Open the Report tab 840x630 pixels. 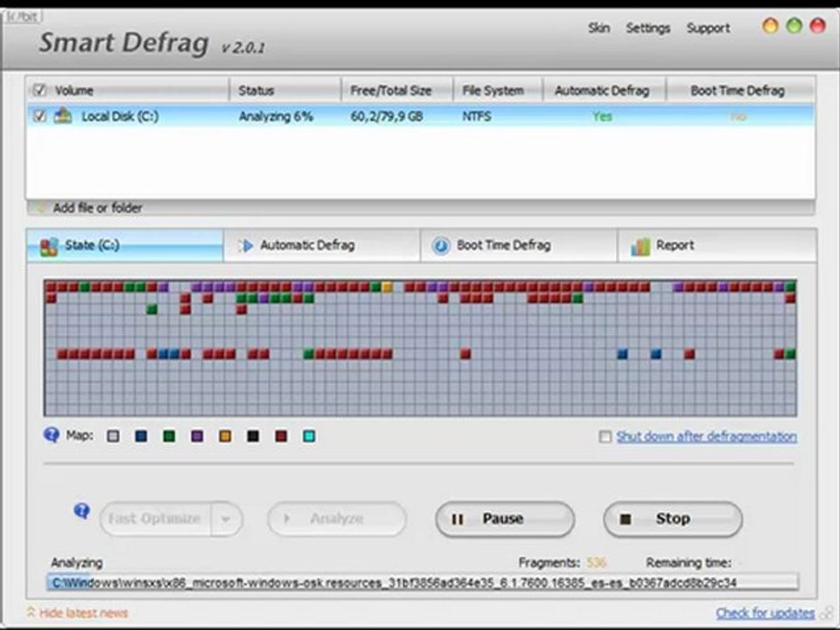point(717,245)
